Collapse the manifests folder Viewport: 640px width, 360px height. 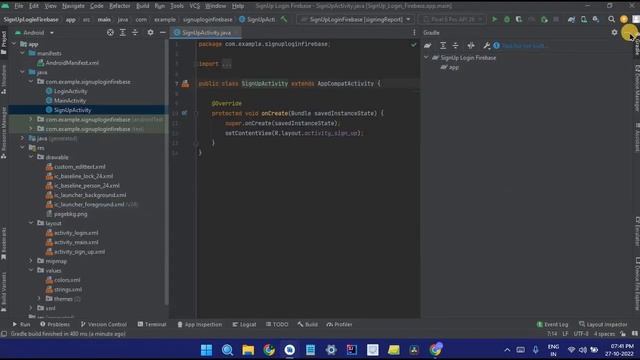pyautogui.click(x=22, y=53)
